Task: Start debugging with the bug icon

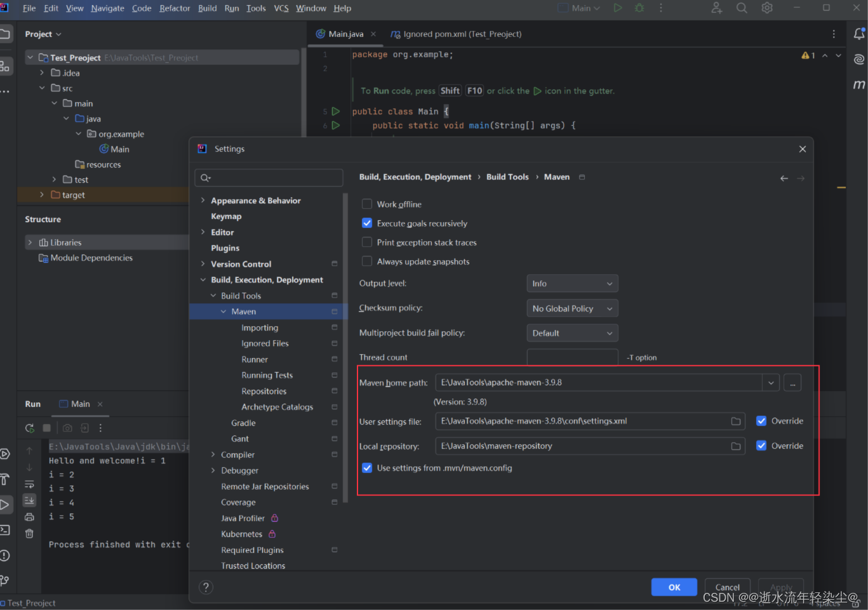Action: click(639, 8)
